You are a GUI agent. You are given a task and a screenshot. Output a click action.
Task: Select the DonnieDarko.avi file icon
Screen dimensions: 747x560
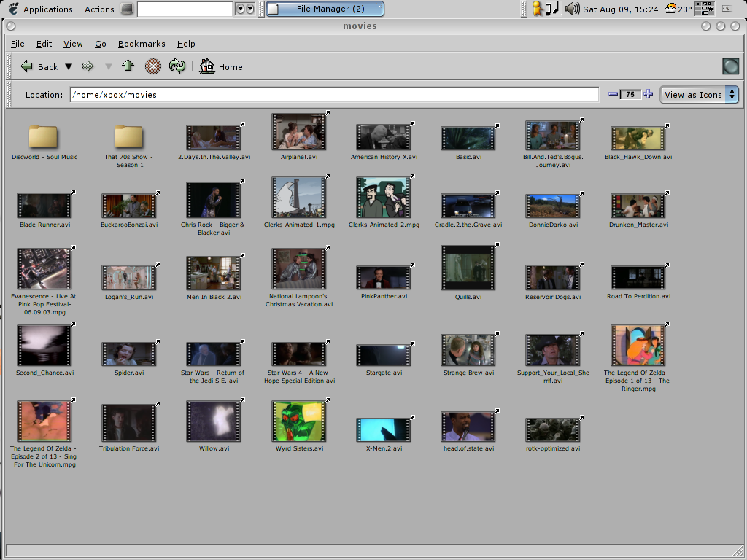[553, 206]
